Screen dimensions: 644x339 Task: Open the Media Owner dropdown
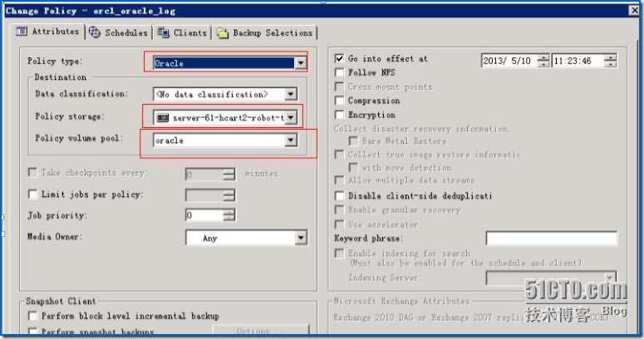[x=301, y=238]
